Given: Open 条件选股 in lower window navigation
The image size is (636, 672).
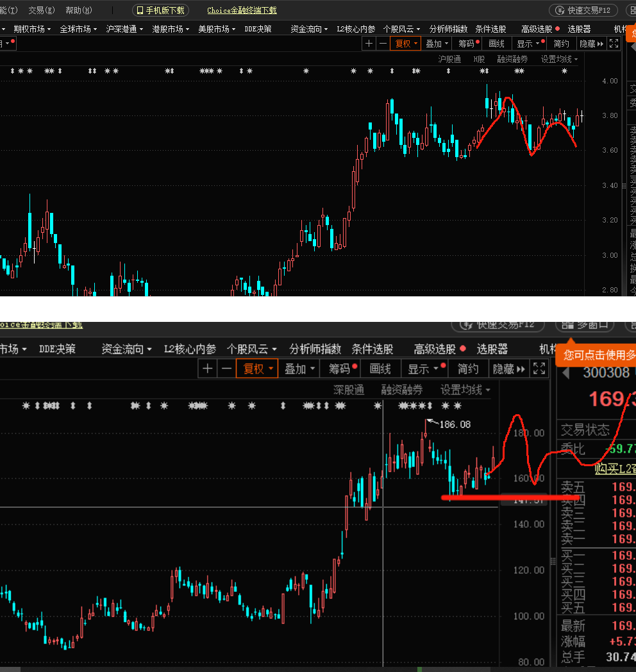Looking at the screenshot, I should (372, 349).
